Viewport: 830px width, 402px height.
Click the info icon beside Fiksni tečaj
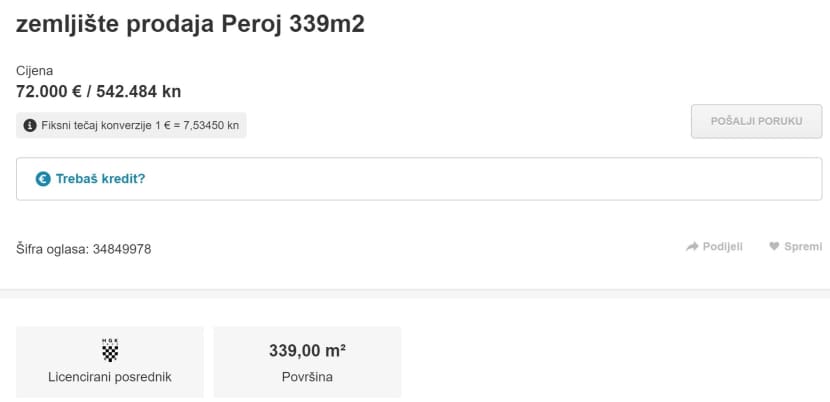[x=30, y=126]
